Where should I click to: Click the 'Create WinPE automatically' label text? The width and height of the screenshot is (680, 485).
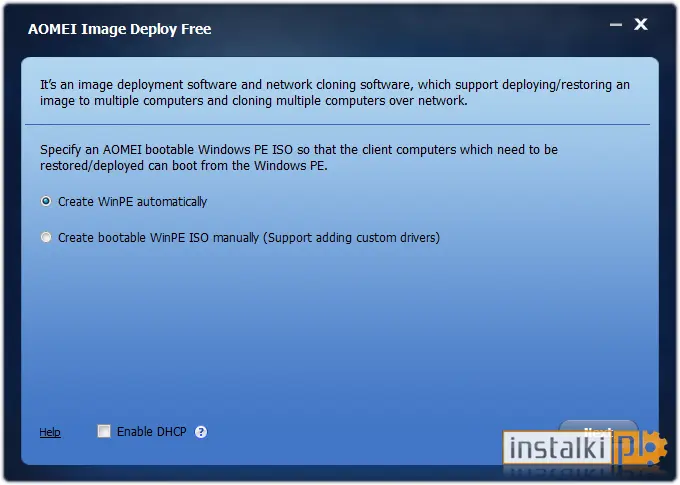coord(133,202)
